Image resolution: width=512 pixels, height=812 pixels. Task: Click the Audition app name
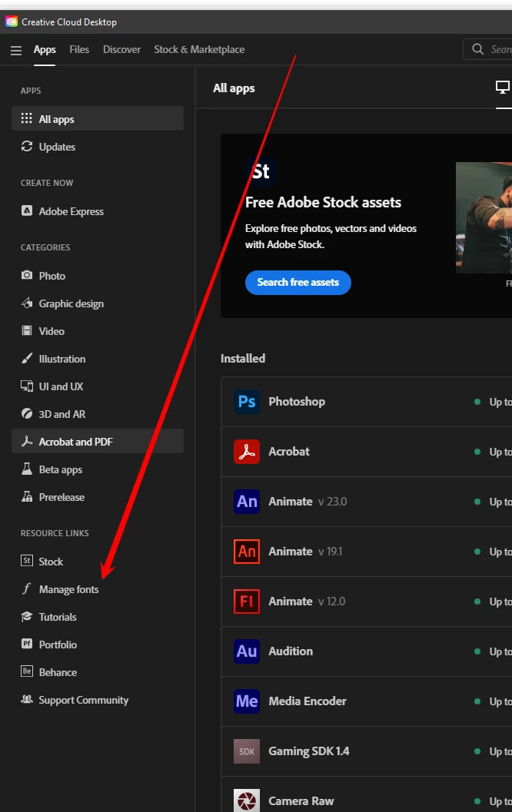pyautogui.click(x=290, y=651)
